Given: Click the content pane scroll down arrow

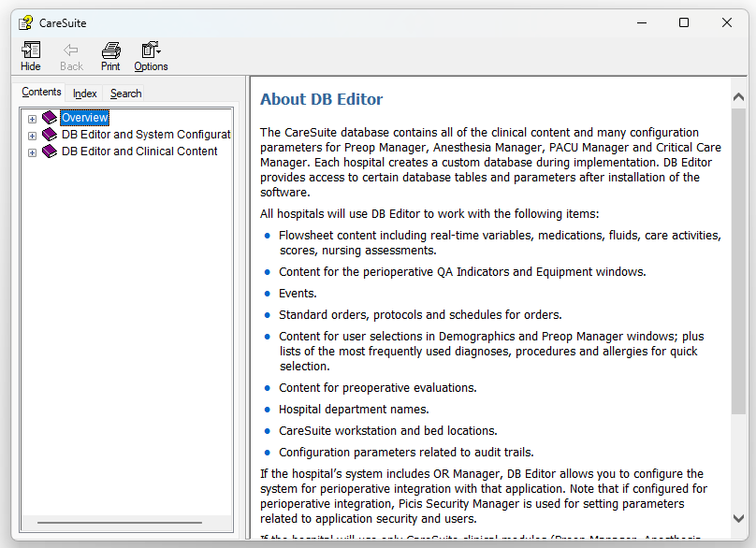Looking at the screenshot, I should click(738, 519).
